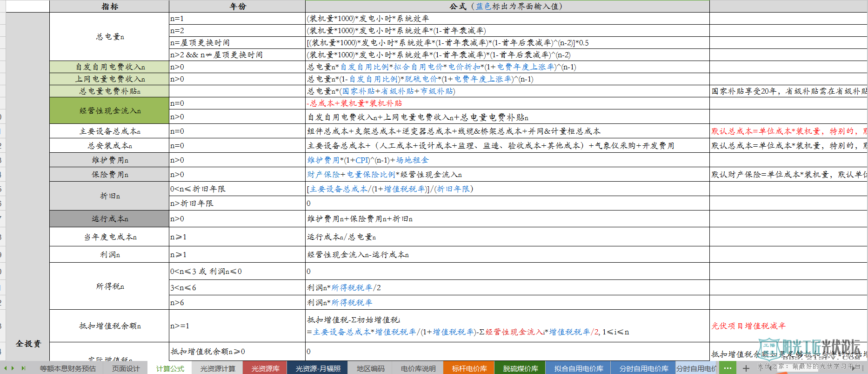Image resolution: width=868 pixels, height=374 pixels.
Task: Select the n>折旧年限 year cell
Action: click(x=237, y=204)
